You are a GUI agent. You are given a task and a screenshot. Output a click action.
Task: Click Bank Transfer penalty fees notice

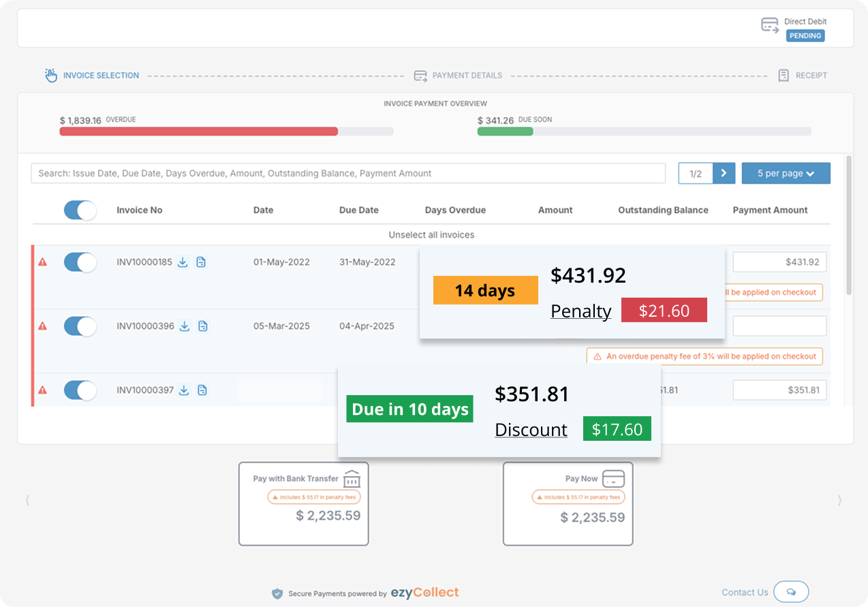tap(313, 497)
